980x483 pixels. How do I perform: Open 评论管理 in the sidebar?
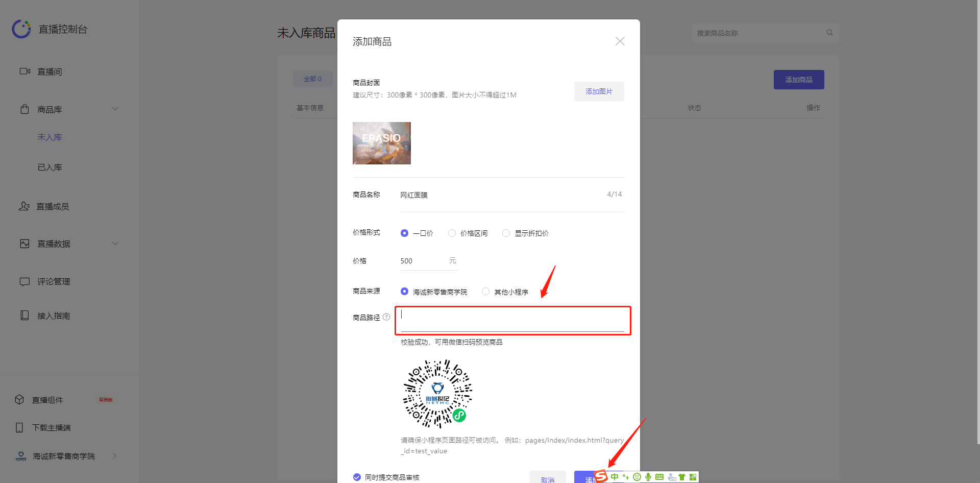(54, 282)
